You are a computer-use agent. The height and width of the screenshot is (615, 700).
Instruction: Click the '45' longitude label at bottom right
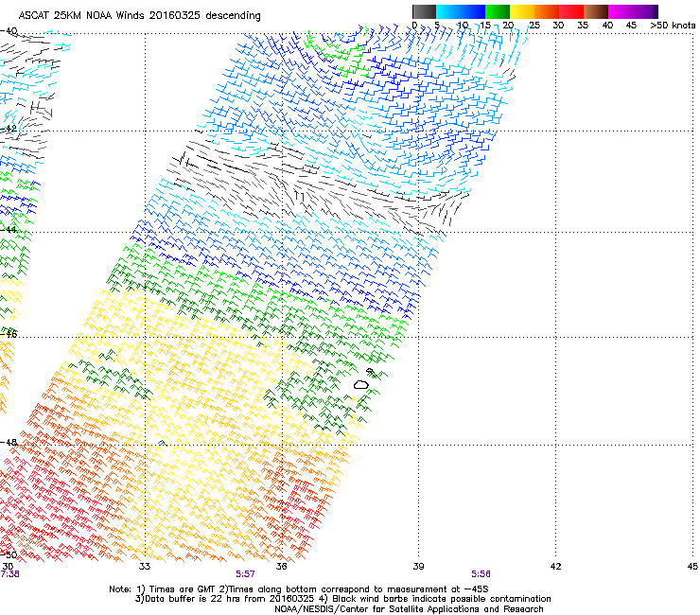(692, 567)
